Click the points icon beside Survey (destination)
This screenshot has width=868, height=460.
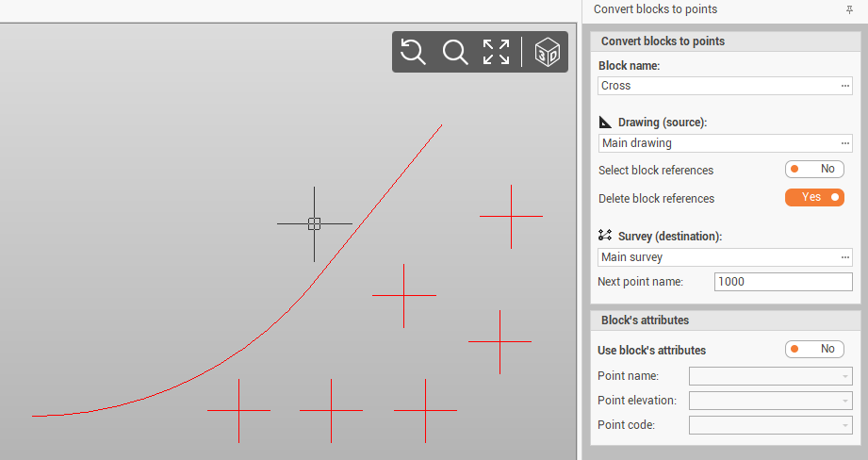pos(605,236)
